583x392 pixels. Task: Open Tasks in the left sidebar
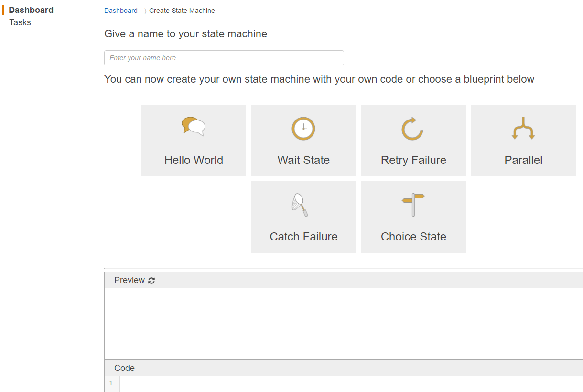pos(20,22)
